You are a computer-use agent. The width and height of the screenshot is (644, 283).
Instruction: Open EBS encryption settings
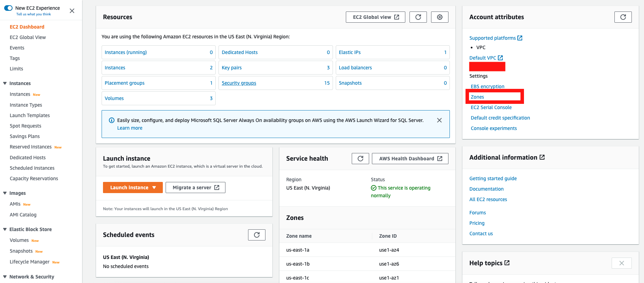pyautogui.click(x=487, y=86)
